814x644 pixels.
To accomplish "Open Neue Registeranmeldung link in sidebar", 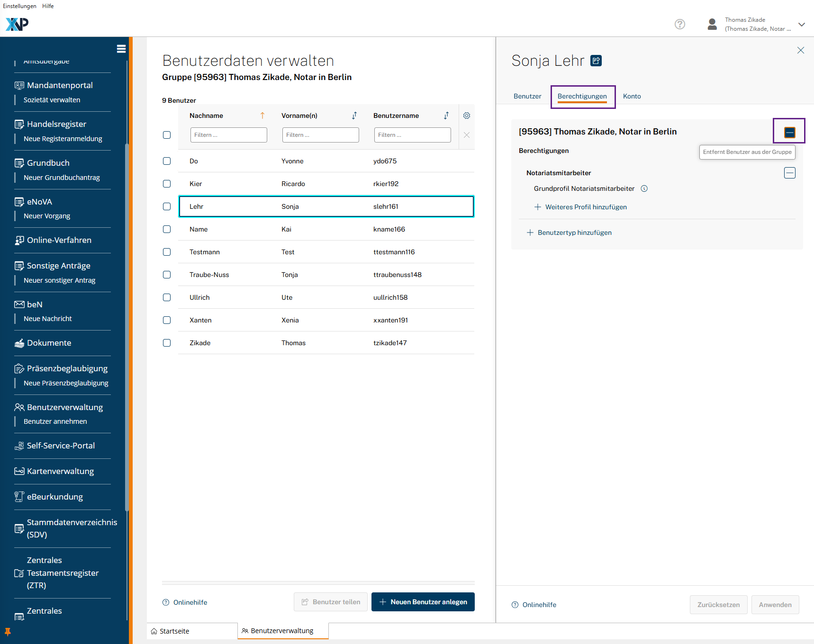I will (x=63, y=139).
